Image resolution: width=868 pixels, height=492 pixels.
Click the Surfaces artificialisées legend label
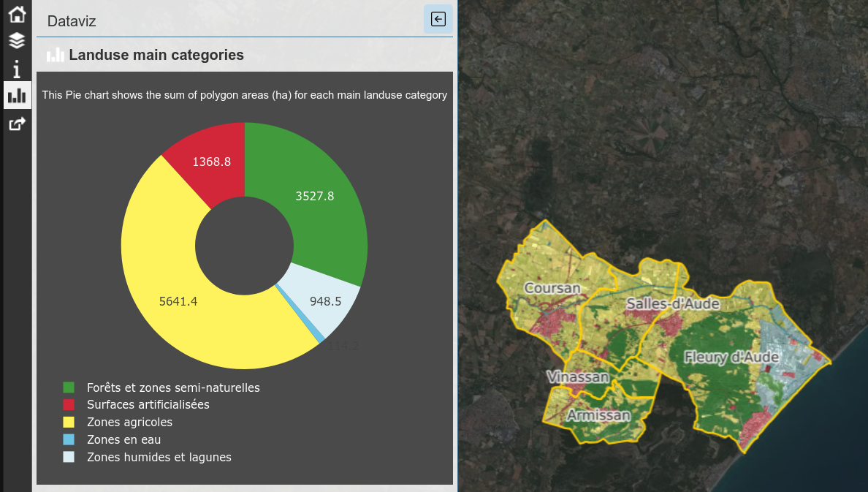click(148, 404)
